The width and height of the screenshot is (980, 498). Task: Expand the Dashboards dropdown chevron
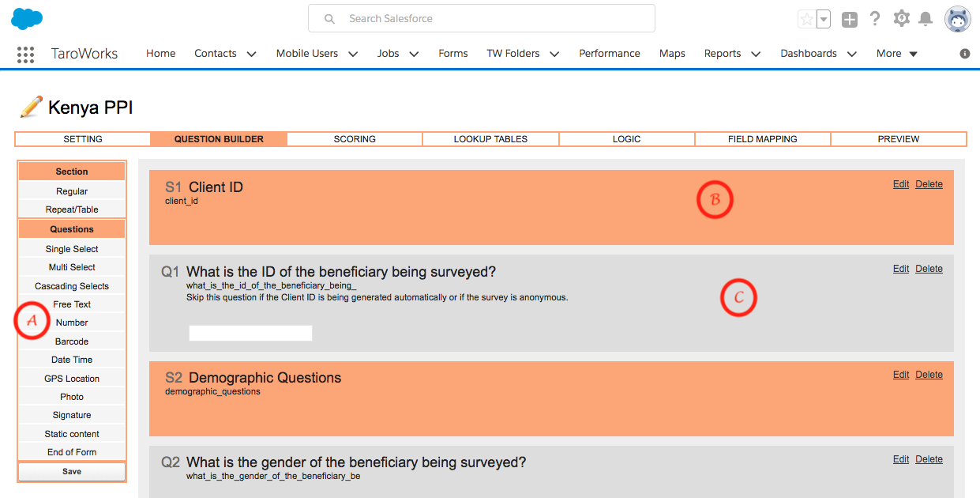tap(851, 55)
